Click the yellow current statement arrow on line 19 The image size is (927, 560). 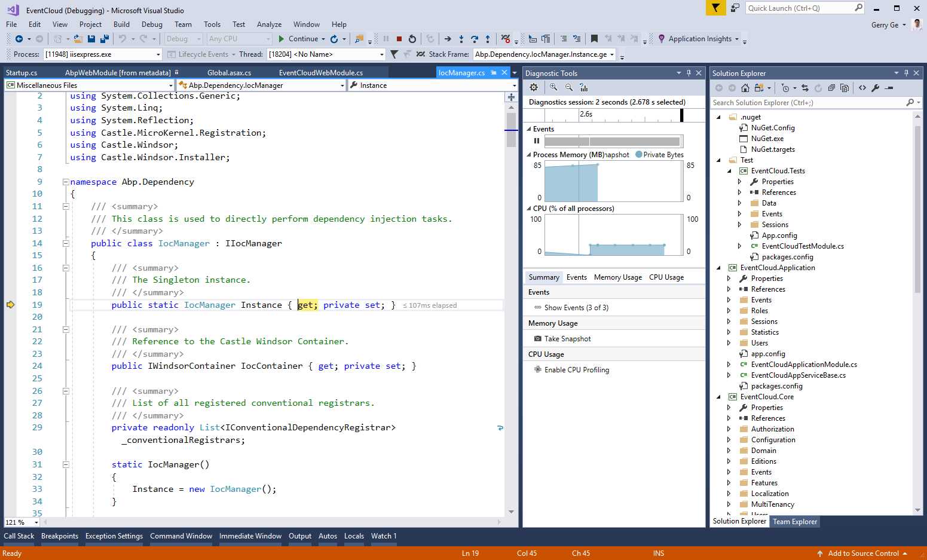tap(10, 305)
